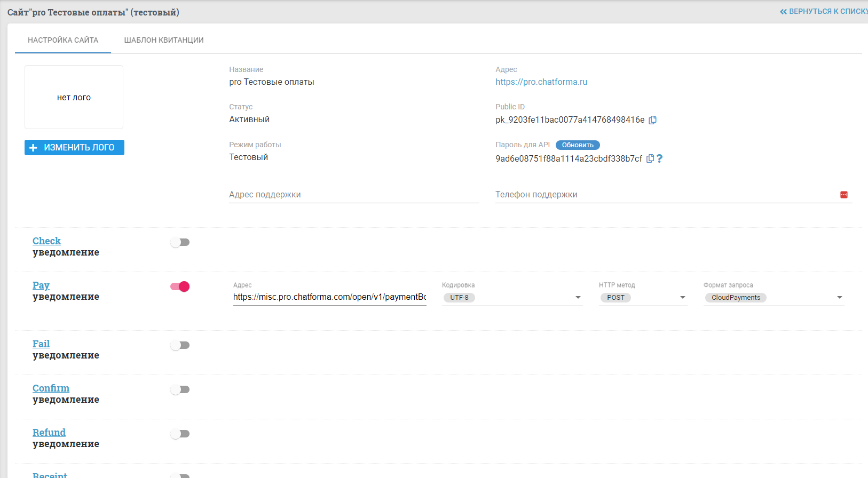
Task: Click the red icon in support phone field
Action: pyautogui.click(x=844, y=195)
